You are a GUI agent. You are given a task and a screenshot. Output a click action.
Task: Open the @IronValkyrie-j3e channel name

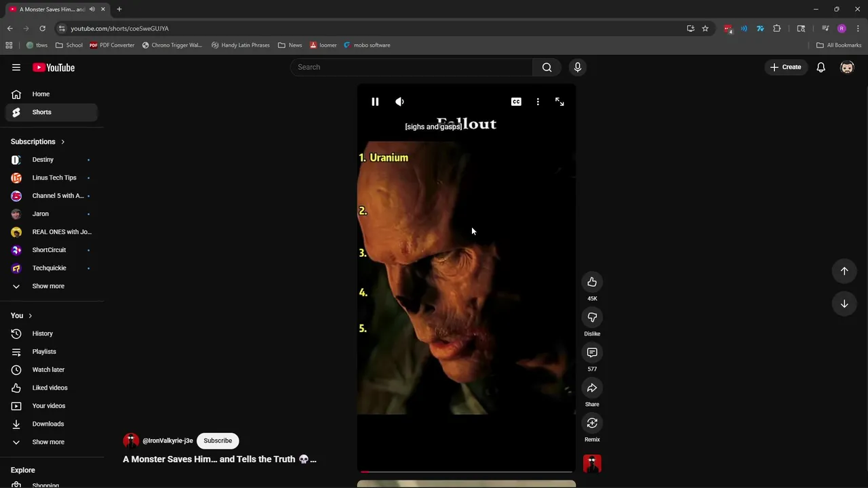pos(167,441)
